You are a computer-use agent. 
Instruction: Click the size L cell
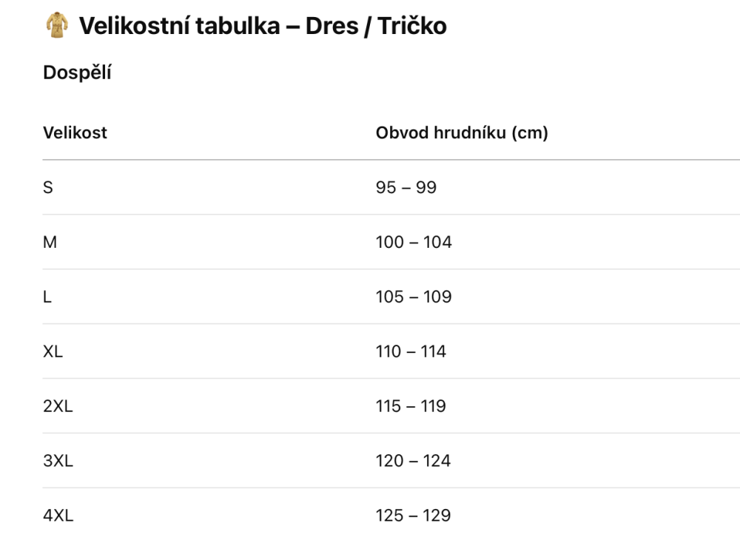[47, 297]
